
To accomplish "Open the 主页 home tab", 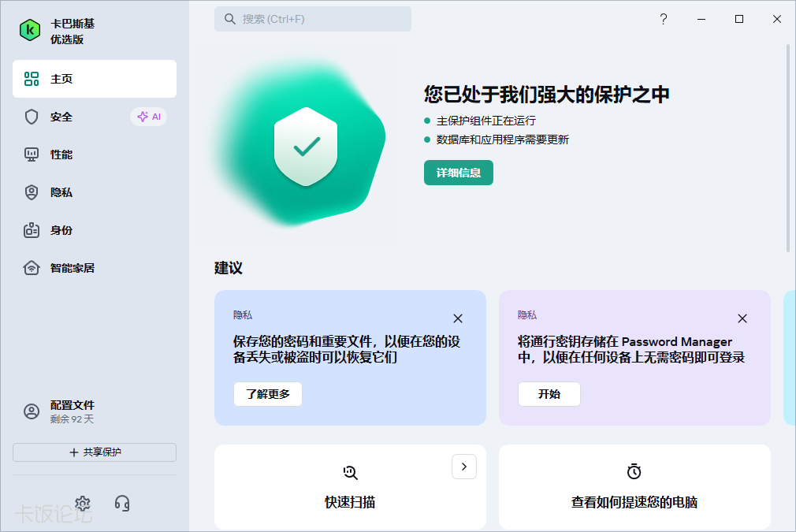I will (95, 79).
